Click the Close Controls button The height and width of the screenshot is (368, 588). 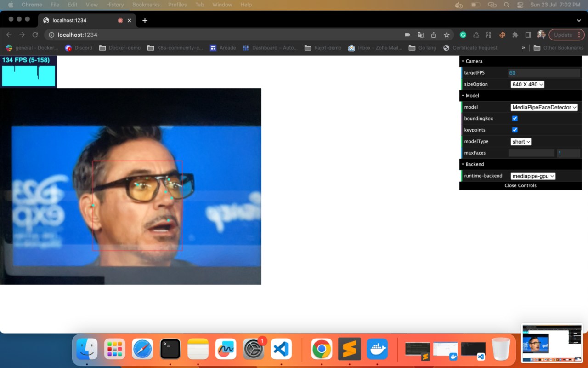pyautogui.click(x=520, y=185)
